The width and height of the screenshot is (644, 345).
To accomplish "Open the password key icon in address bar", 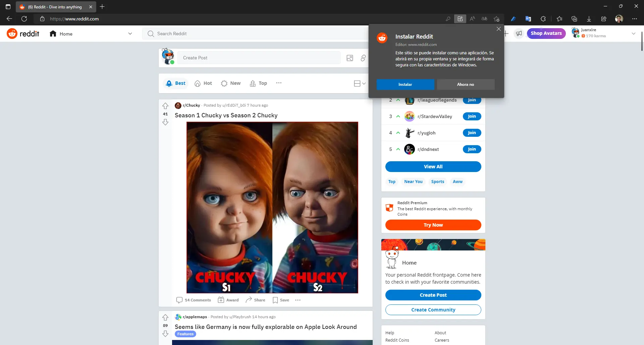I will click(448, 19).
